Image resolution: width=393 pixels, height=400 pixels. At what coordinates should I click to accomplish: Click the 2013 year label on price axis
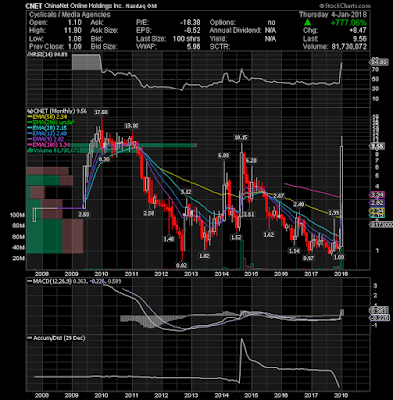191,274
